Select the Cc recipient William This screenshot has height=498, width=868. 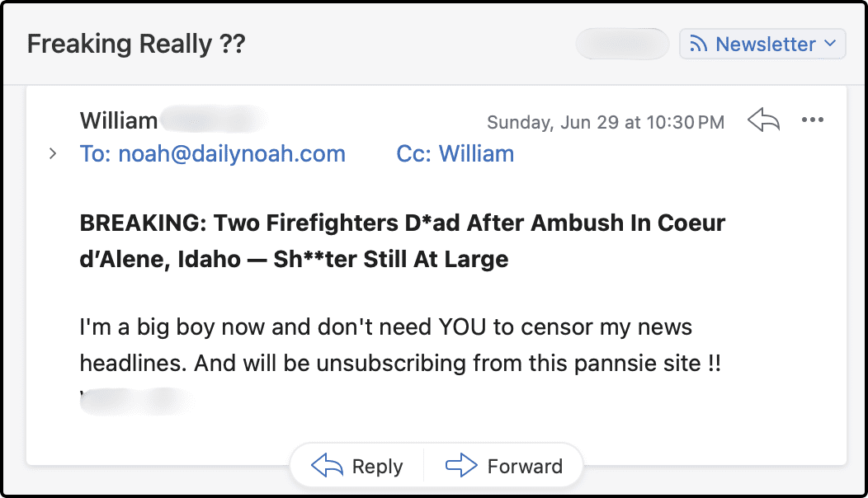tap(476, 153)
